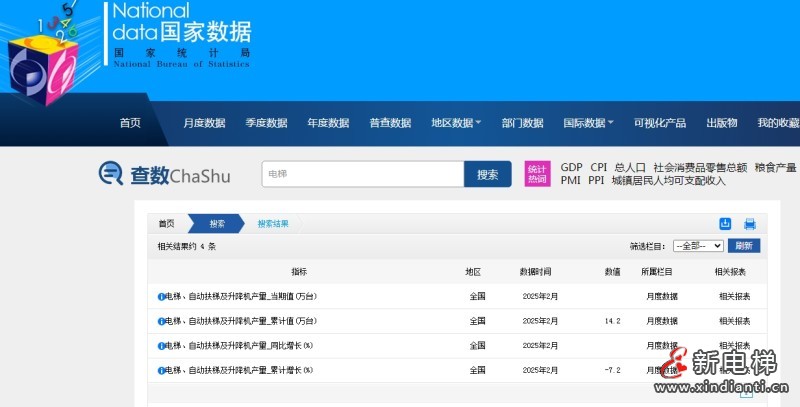Click the search input field containing 电梯
Image resolution: width=800 pixels, height=407 pixels.
[x=363, y=174]
